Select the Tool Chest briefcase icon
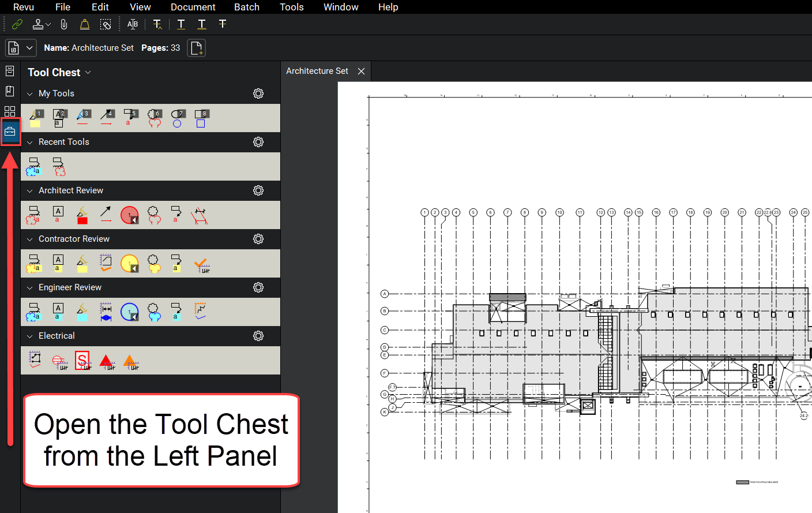The width and height of the screenshot is (812, 513). click(10, 131)
